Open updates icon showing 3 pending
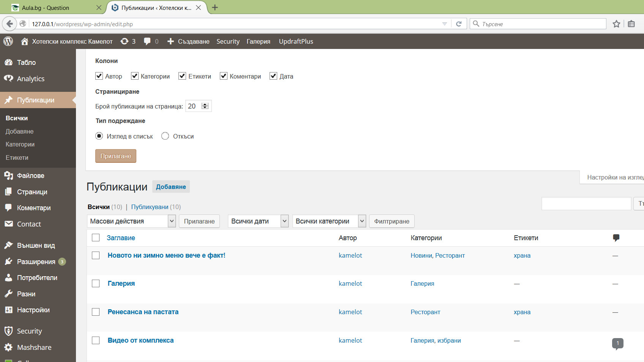644x362 pixels. point(128,41)
